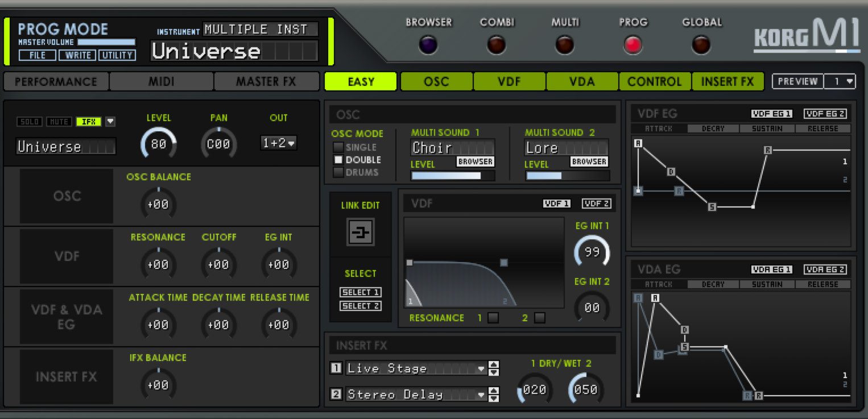868x419 pixels.
Task: Step the Live Stage effect selector arrows
Action: tap(494, 368)
